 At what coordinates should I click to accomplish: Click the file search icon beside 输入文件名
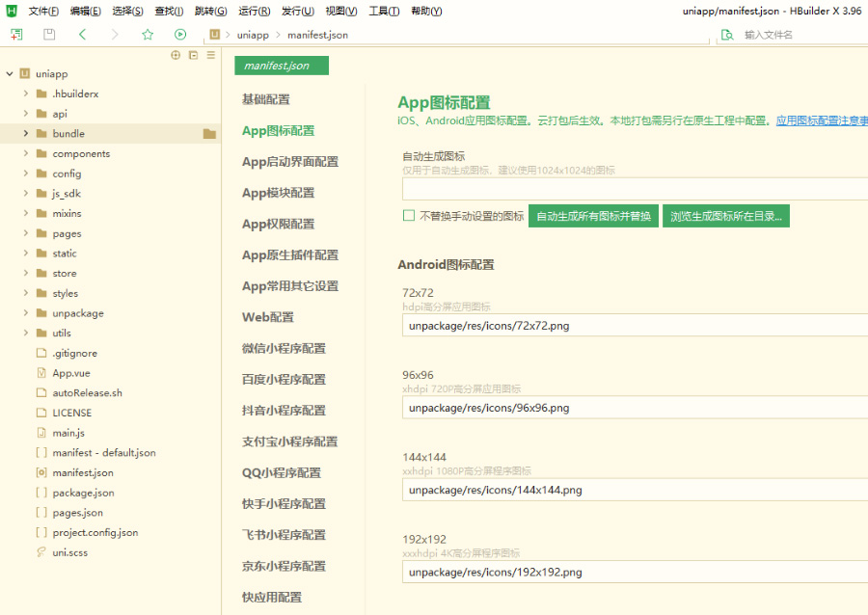(x=727, y=35)
